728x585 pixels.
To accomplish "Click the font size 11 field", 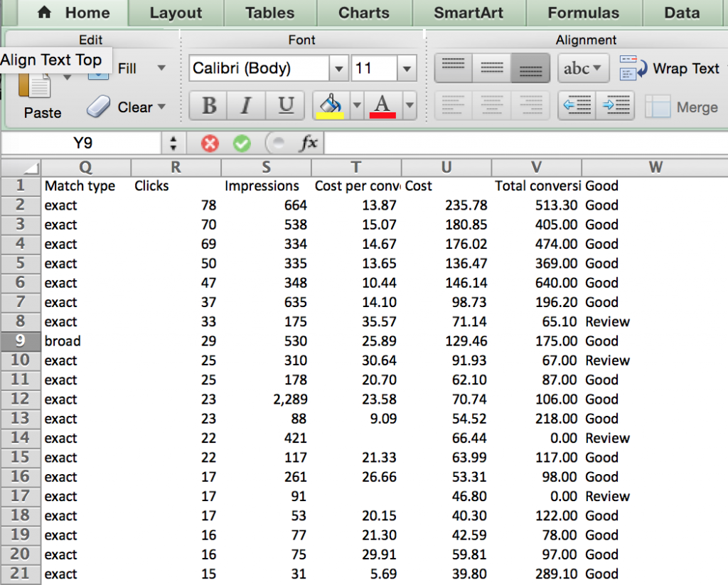I will [374, 69].
